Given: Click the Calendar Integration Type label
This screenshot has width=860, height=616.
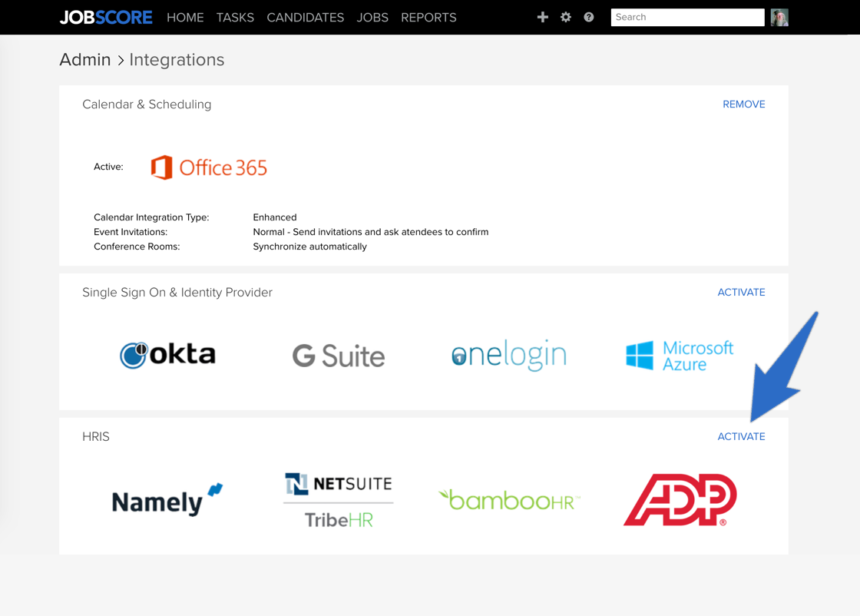Looking at the screenshot, I should 151,217.
